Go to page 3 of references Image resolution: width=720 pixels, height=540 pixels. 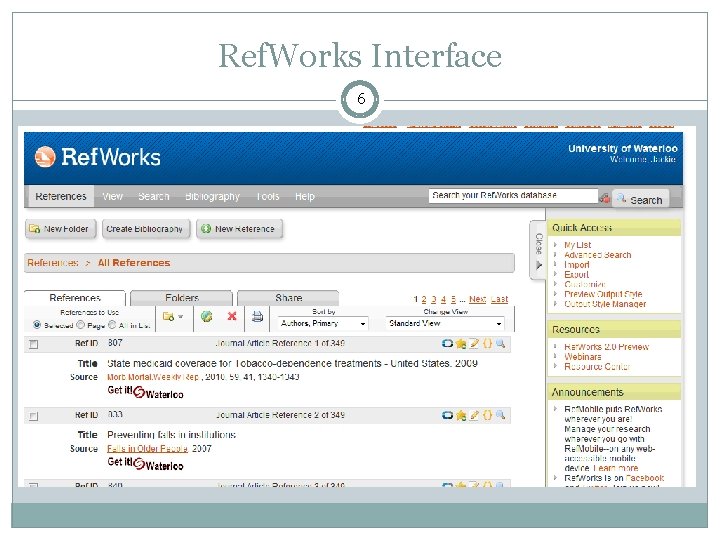433,299
